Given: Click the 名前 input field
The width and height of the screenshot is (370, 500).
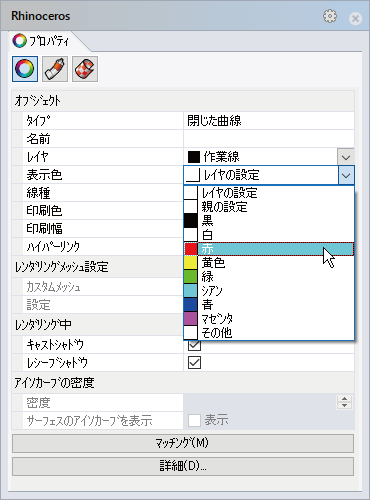Looking at the screenshot, I should click(x=269, y=139).
